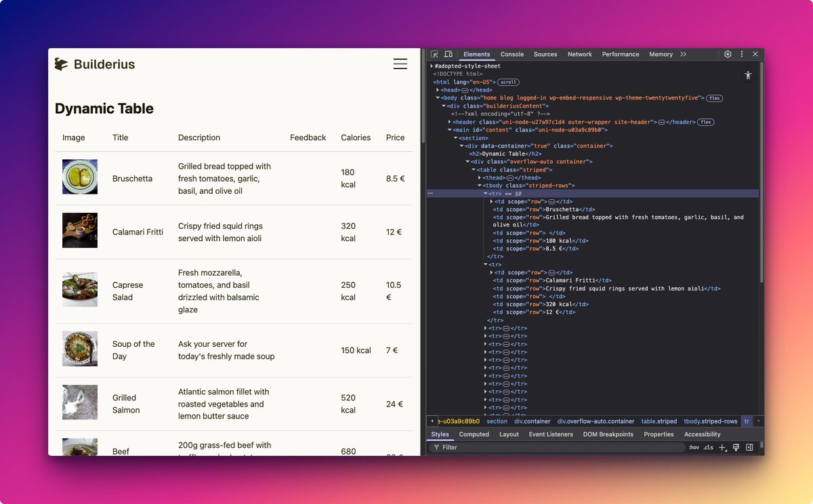Collapse the section element node
The width and height of the screenshot is (813, 504).
(455, 138)
